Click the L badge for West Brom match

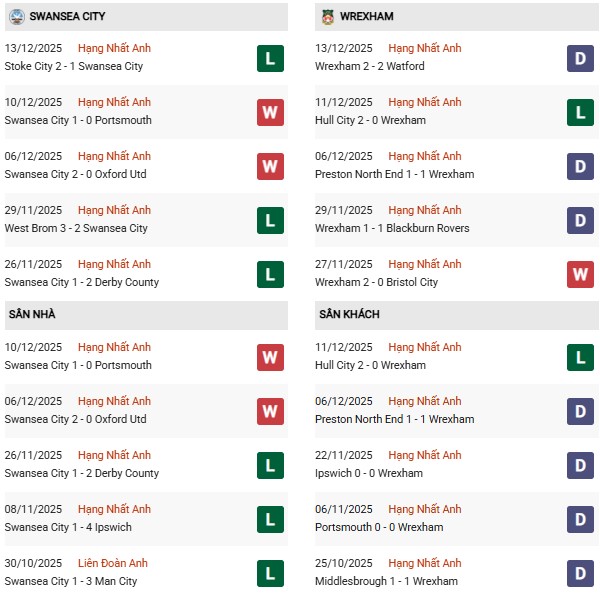pyautogui.click(x=269, y=220)
